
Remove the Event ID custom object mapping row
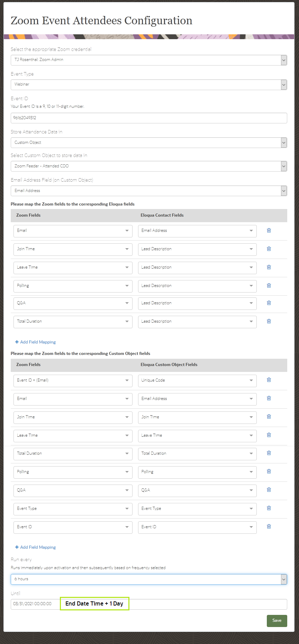pyautogui.click(x=269, y=526)
